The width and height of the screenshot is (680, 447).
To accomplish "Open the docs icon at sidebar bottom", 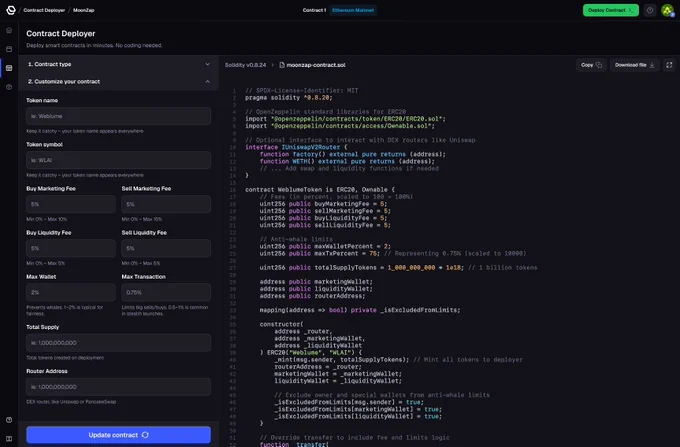I will [9, 439].
